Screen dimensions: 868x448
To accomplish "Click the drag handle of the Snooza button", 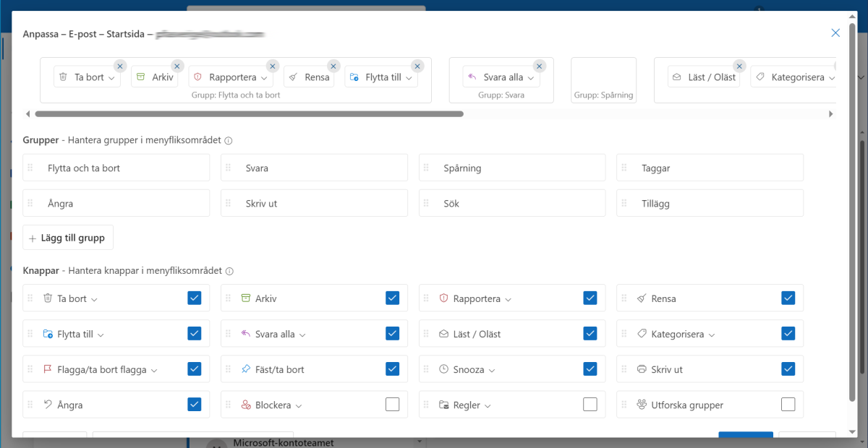I will [426, 369].
